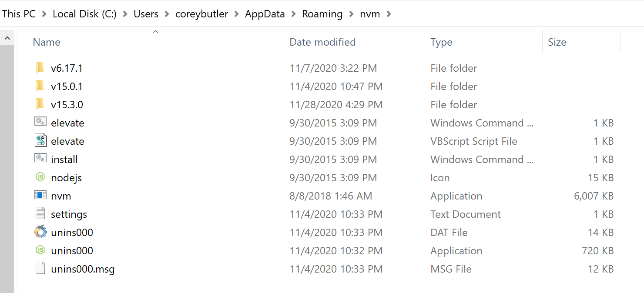Select the settings text document icon

click(x=40, y=214)
